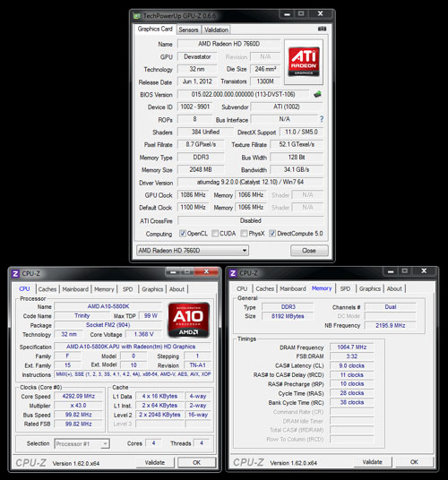
Task: Open the SPD tab in right CPU-Z
Action: click(x=345, y=288)
